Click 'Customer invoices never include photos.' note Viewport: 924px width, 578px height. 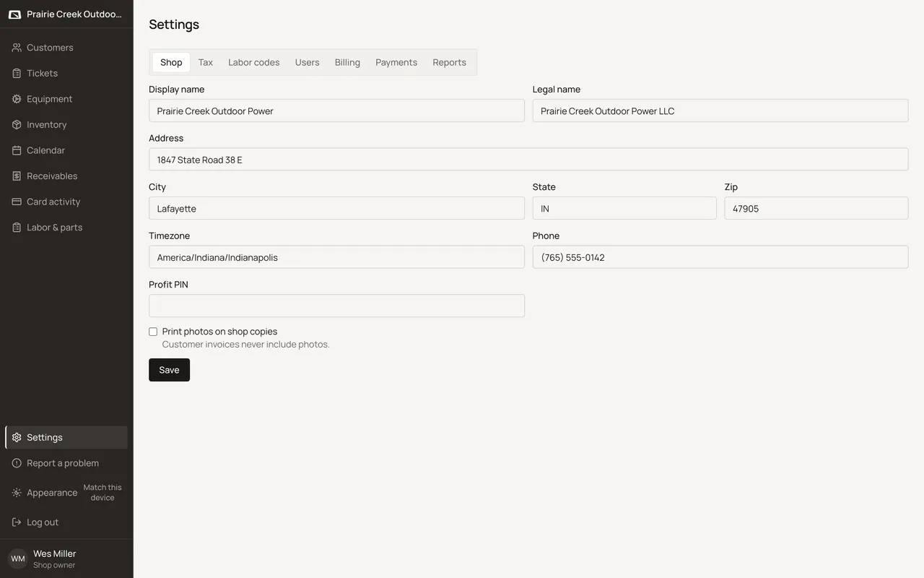tap(245, 345)
